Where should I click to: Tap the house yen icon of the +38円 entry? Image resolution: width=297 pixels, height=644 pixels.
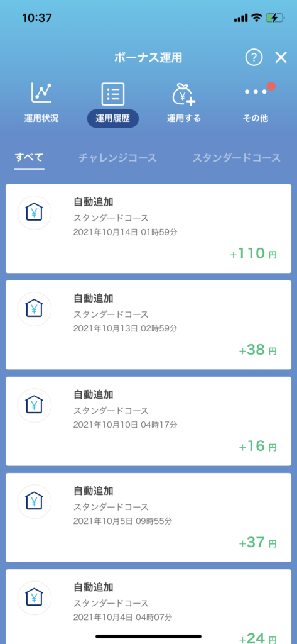click(34, 309)
